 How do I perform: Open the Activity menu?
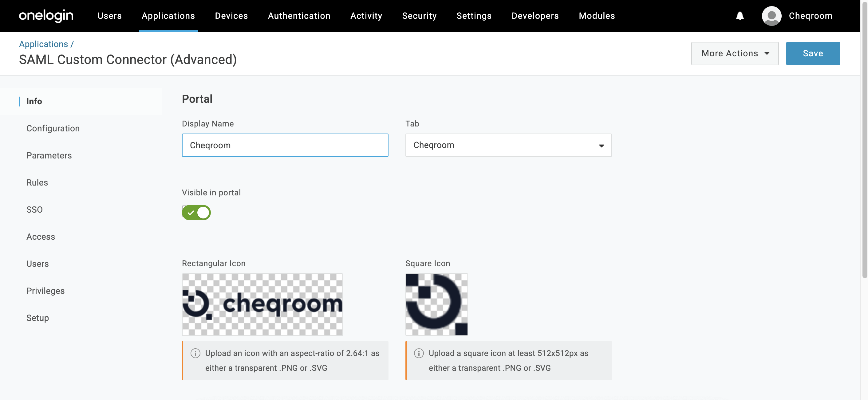tap(366, 16)
